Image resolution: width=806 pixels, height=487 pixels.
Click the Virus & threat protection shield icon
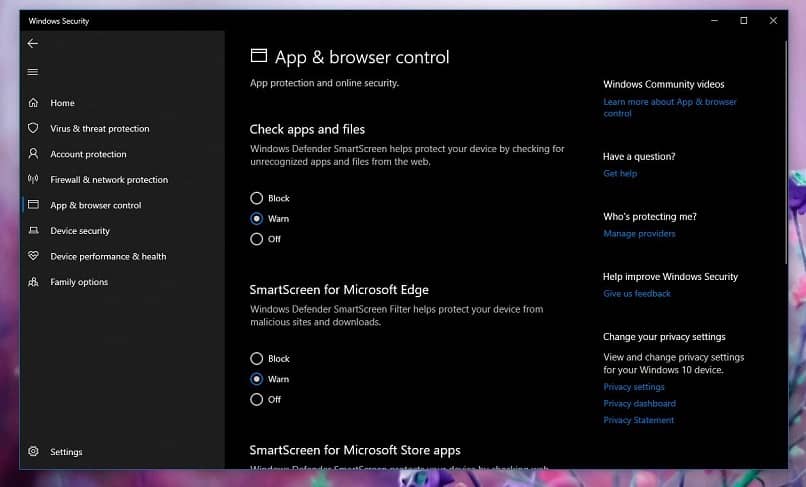(x=33, y=129)
